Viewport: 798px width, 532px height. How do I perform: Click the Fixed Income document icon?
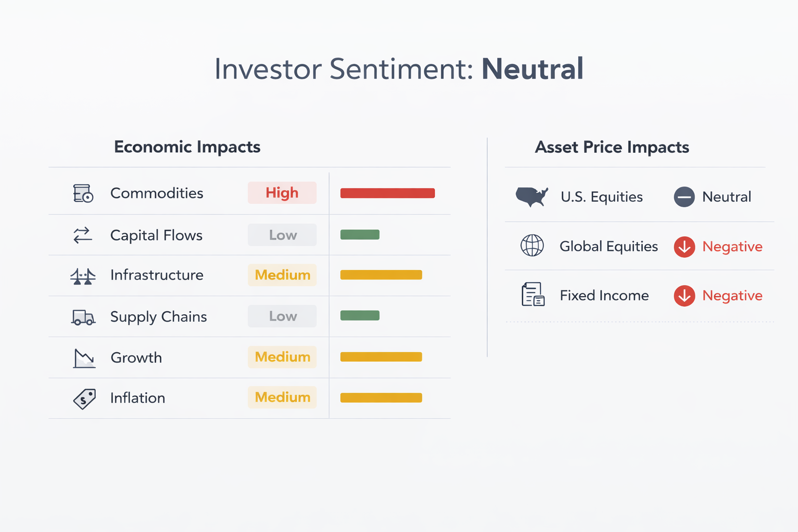[533, 295]
